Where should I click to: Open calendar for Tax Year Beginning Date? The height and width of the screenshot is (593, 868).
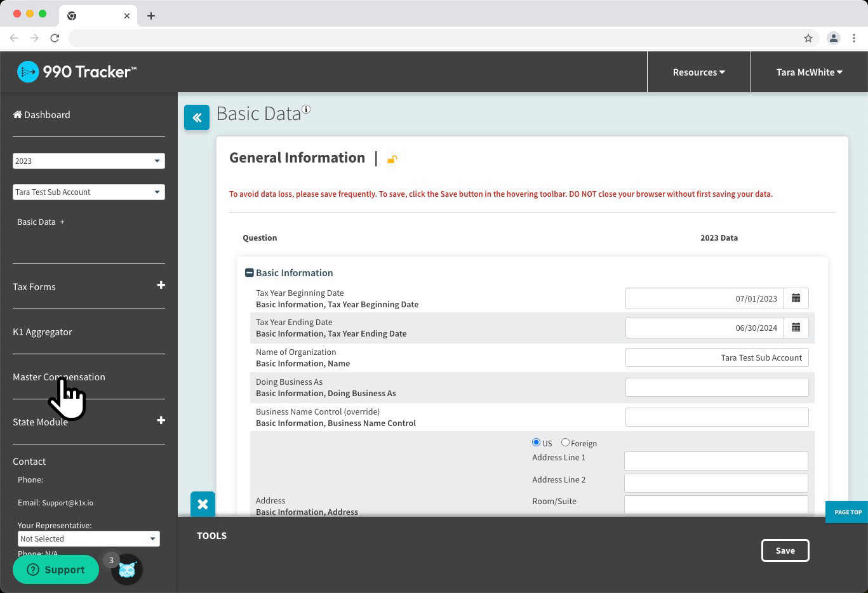(796, 298)
